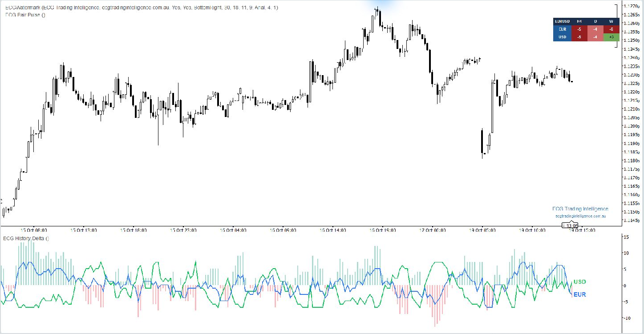Click the 13:06 time marker on axis
The width and height of the screenshot is (644, 334).
(570, 225)
